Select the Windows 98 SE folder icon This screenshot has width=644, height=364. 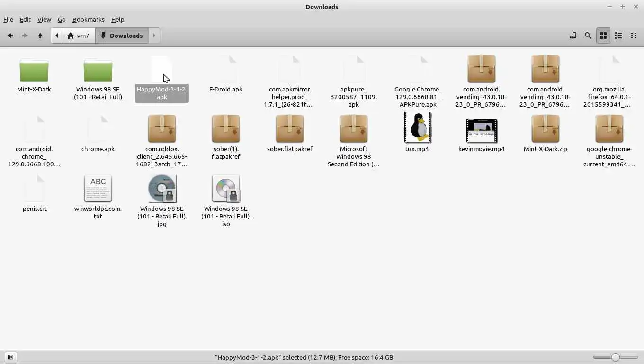(98, 71)
